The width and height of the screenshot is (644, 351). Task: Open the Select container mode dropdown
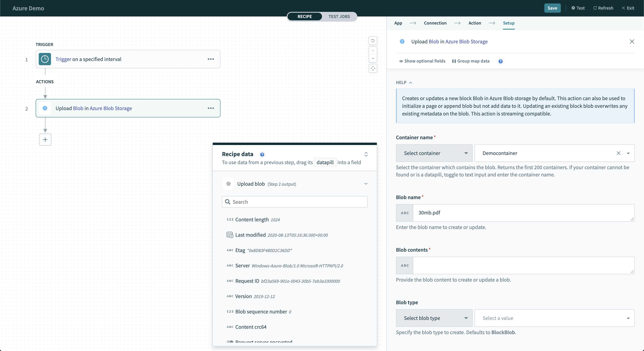click(x=434, y=153)
